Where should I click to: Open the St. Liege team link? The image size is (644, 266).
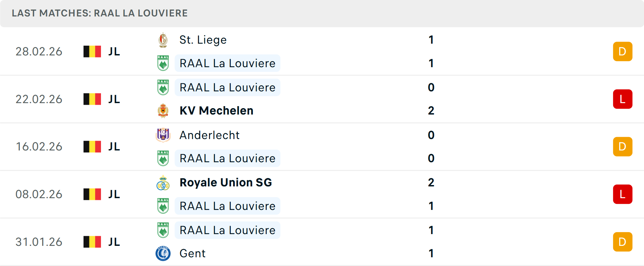pos(203,40)
